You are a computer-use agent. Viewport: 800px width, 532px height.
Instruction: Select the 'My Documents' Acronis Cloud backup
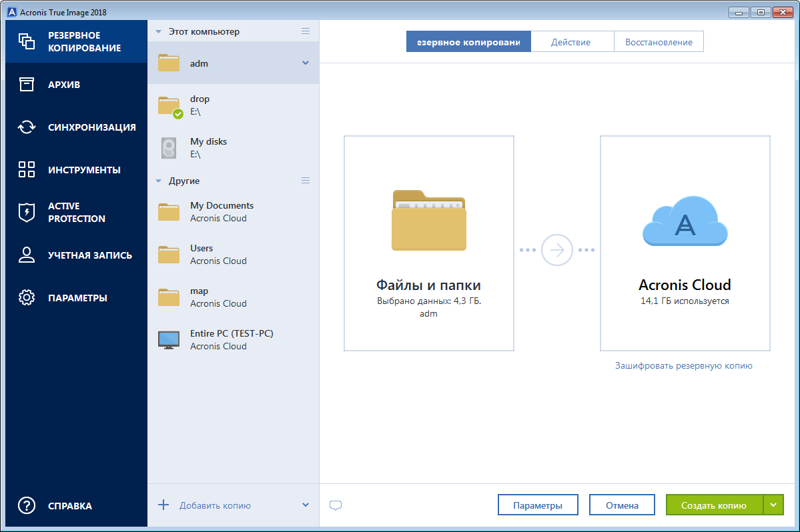pos(233,212)
